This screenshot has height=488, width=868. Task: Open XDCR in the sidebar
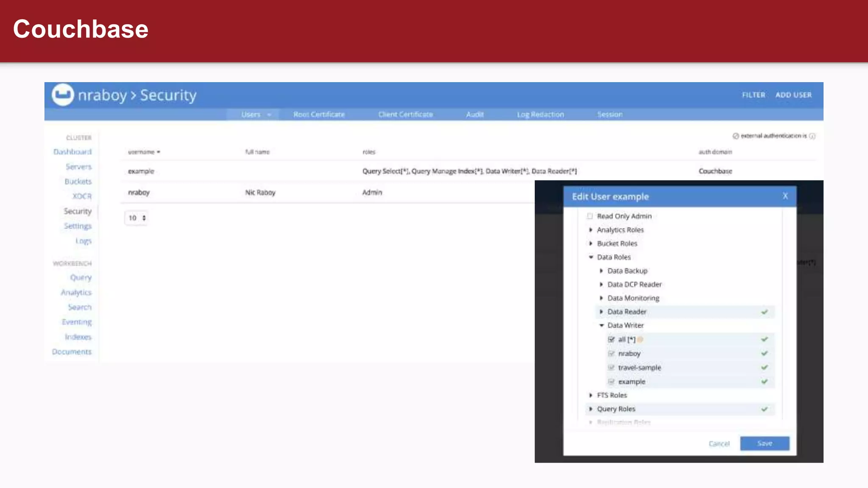[x=82, y=196]
